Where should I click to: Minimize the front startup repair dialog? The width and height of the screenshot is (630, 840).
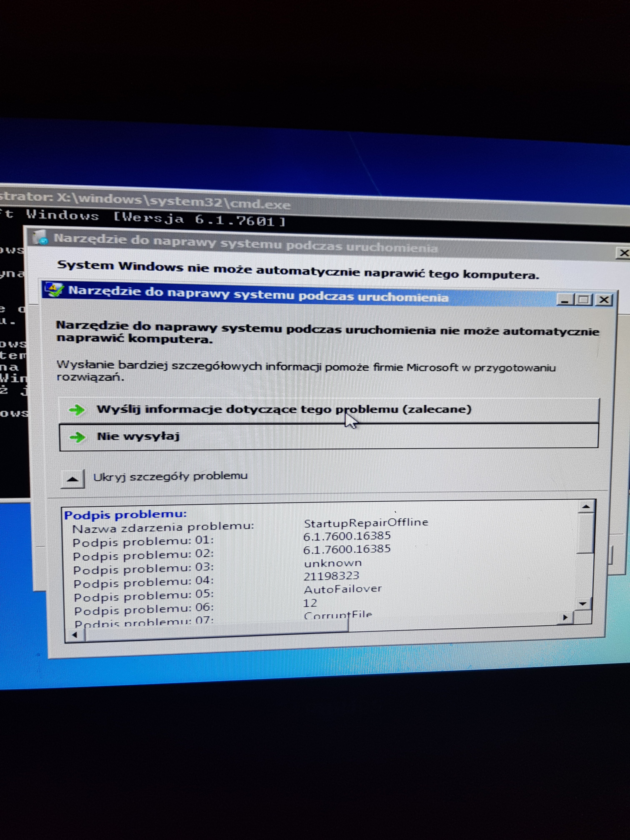click(x=565, y=300)
